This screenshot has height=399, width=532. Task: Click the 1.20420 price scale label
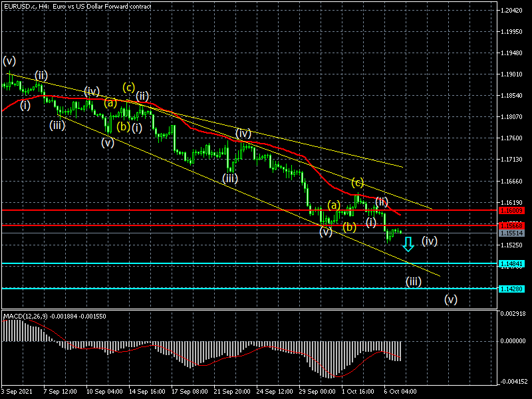[512, 11]
